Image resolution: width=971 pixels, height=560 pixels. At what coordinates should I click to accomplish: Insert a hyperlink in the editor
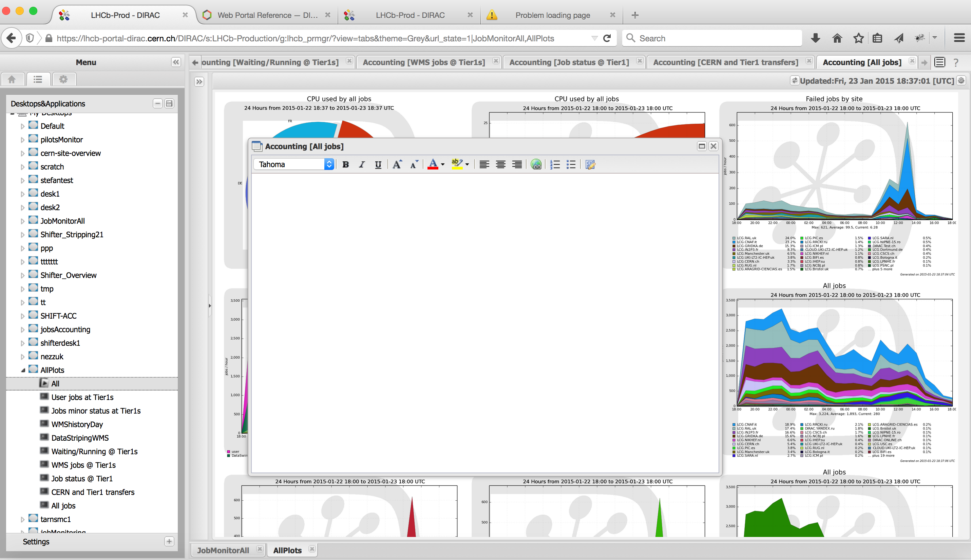pyautogui.click(x=536, y=165)
